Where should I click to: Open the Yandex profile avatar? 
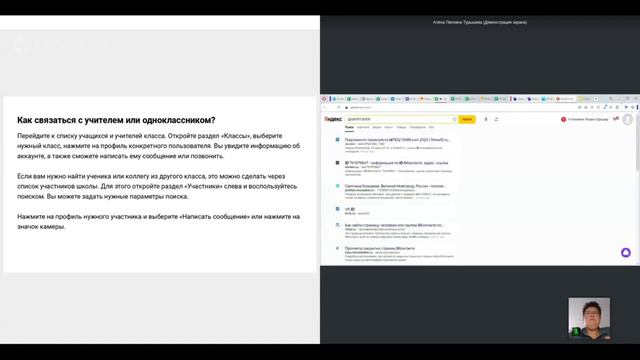pyautogui.click(x=627, y=119)
